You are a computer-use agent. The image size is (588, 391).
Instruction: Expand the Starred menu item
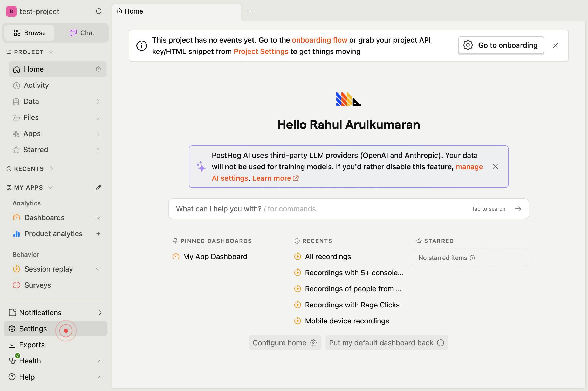click(x=98, y=150)
